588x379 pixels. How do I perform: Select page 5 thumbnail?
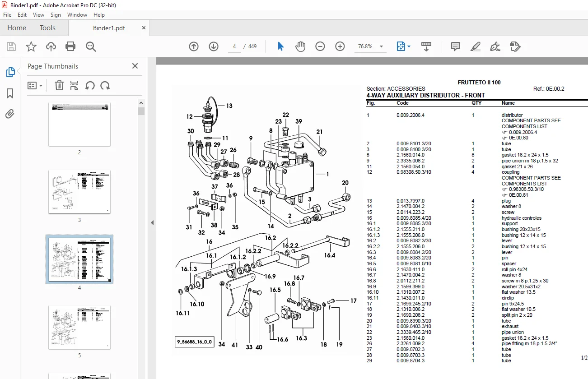79,327
